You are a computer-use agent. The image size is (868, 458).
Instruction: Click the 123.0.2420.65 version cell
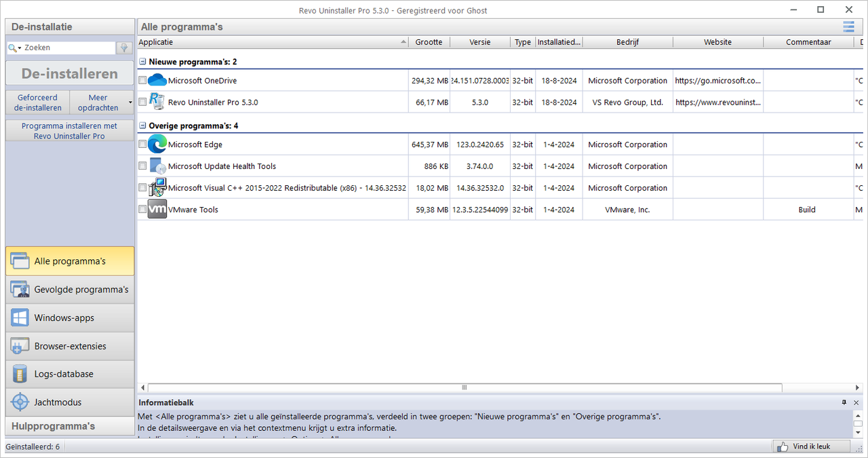(480, 145)
